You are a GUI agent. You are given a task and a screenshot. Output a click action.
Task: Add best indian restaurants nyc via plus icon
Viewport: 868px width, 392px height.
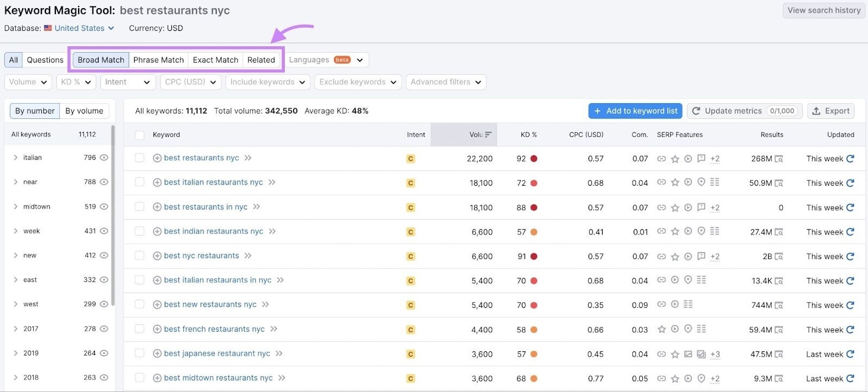157,231
